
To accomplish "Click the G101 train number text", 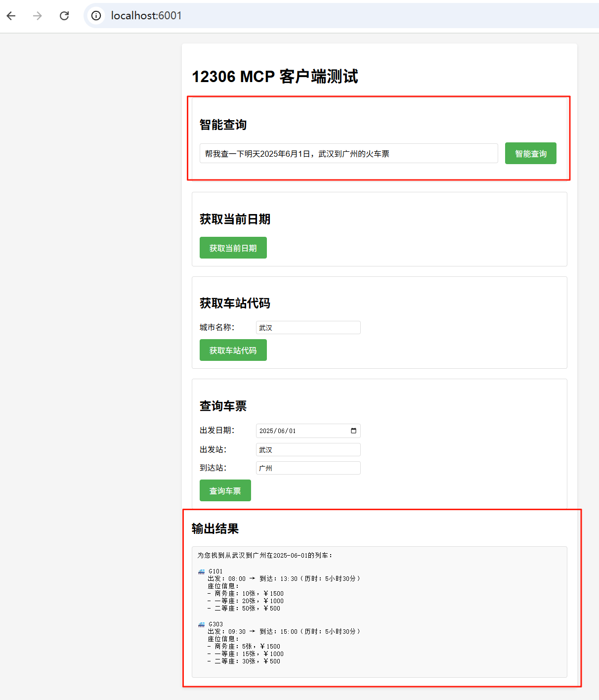I will (215, 571).
